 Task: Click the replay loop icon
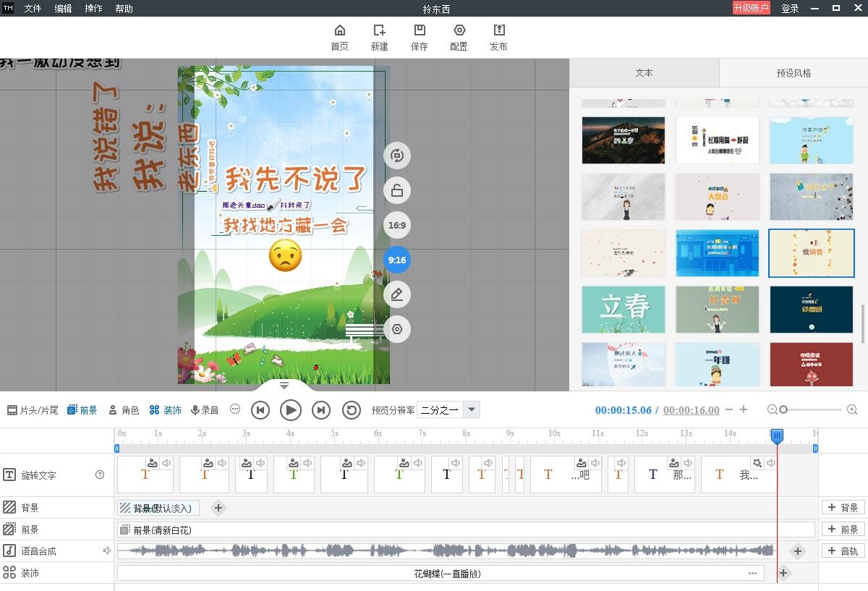coord(352,410)
